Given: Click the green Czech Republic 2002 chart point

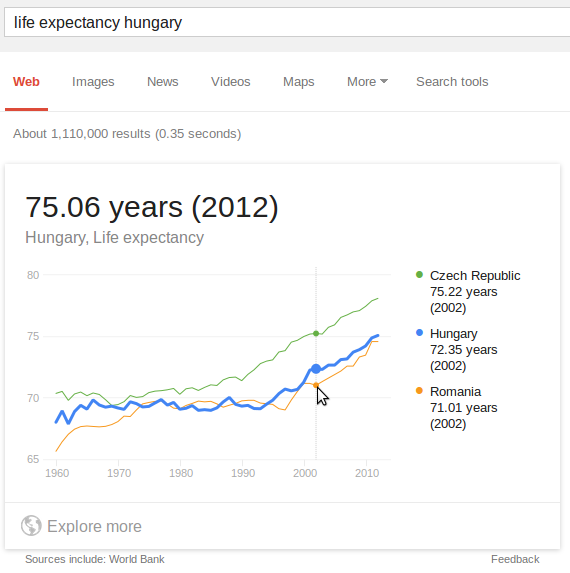Looking at the screenshot, I should (316, 333).
